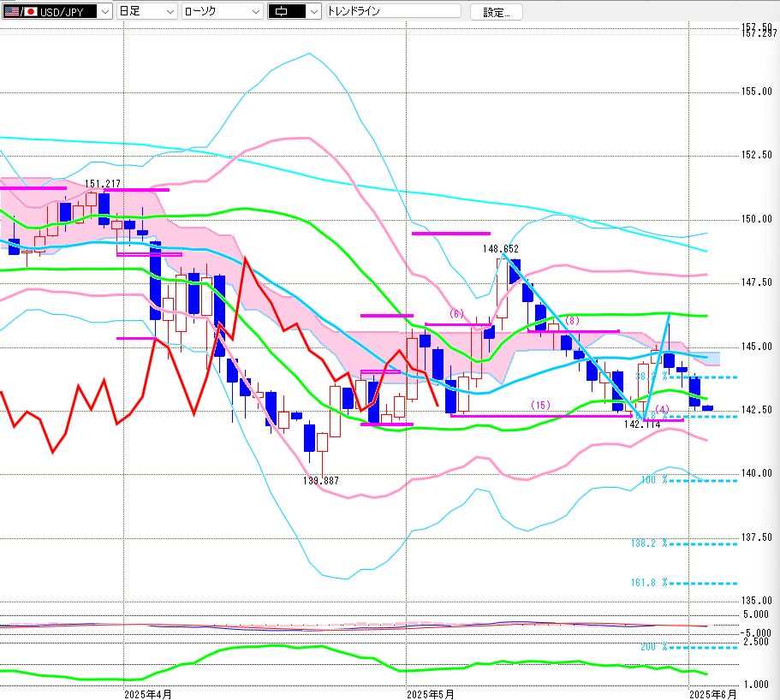
Task: Click the 145.00 price axis label
Action: click(x=757, y=347)
